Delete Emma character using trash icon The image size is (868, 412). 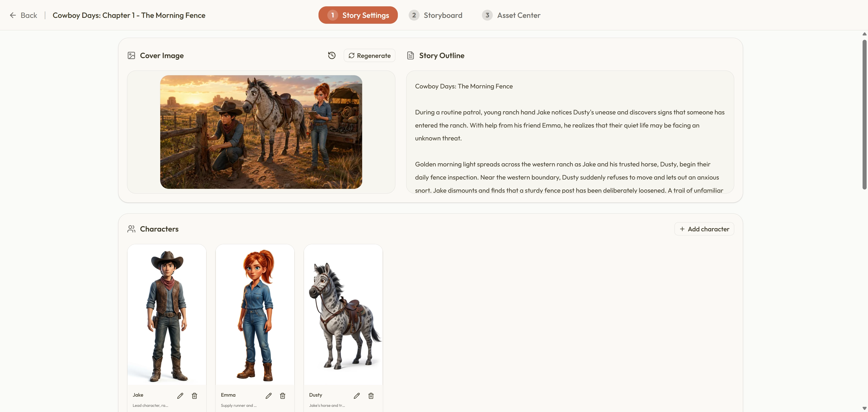283,396
